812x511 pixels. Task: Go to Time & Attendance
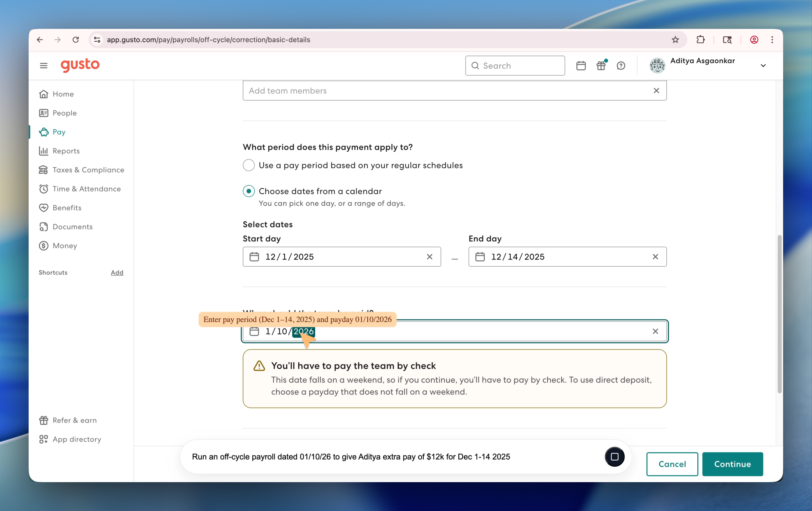86,189
